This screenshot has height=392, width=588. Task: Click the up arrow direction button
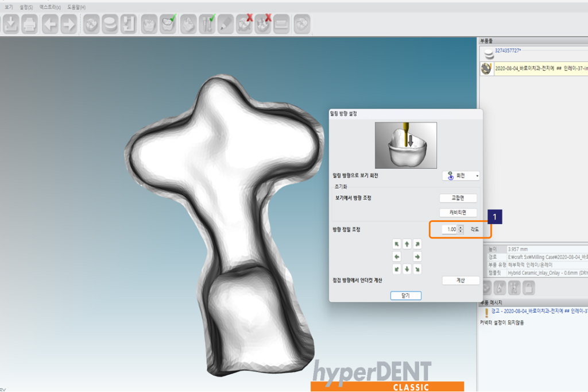(x=407, y=244)
